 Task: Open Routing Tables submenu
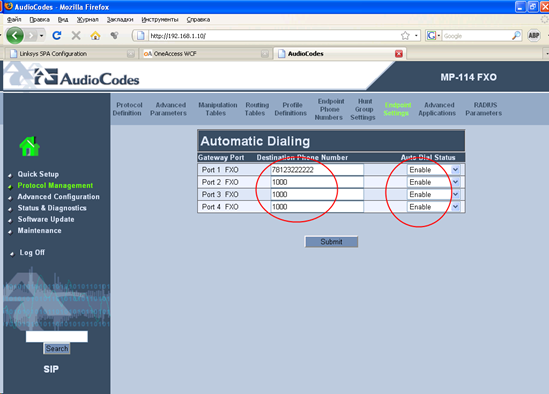[256, 109]
